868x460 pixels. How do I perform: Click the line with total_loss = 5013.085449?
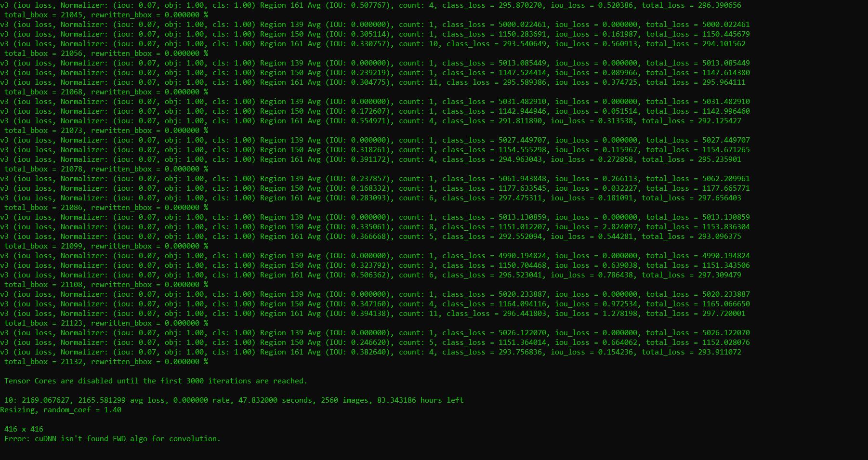(375, 63)
